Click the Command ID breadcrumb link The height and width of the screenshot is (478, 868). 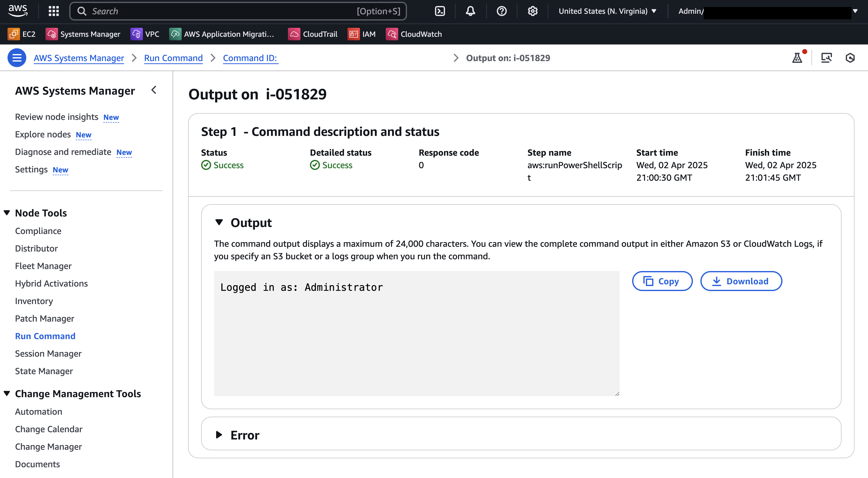(x=250, y=58)
